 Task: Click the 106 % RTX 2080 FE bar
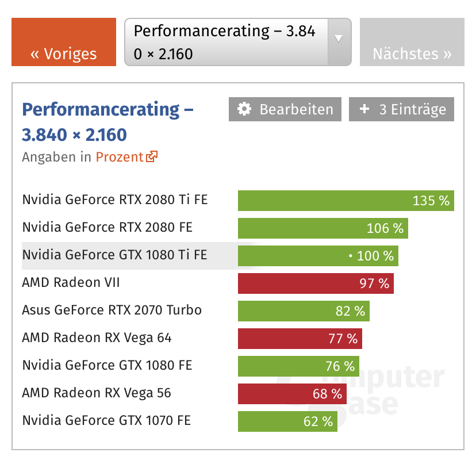tap(323, 228)
